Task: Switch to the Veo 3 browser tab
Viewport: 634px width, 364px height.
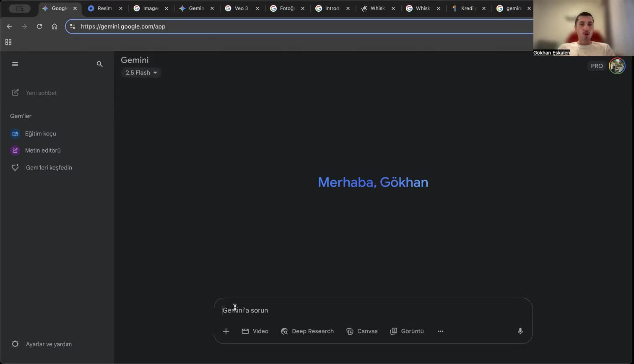Action: click(x=241, y=8)
